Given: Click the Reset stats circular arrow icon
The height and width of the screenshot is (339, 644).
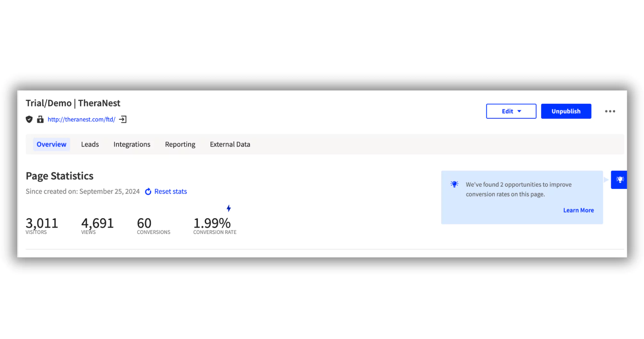Looking at the screenshot, I should 148,191.
